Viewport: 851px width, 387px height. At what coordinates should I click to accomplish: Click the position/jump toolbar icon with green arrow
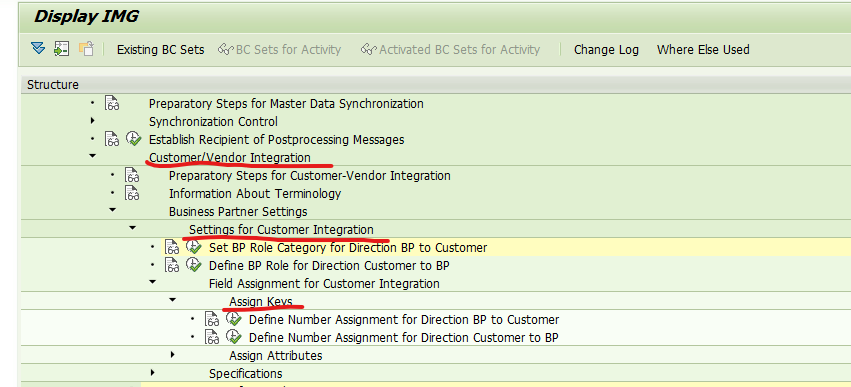point(61,49)
